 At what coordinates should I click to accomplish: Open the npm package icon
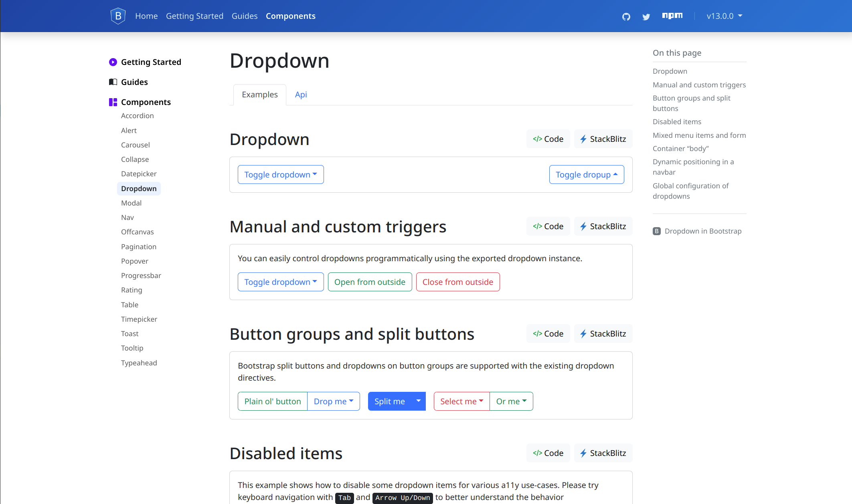click(672, 16)
